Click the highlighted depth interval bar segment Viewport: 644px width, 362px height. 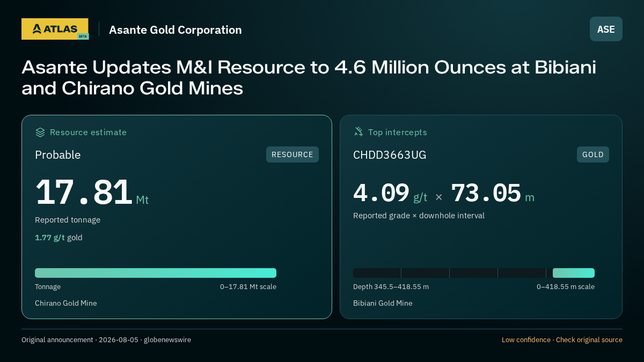point(574,273)
